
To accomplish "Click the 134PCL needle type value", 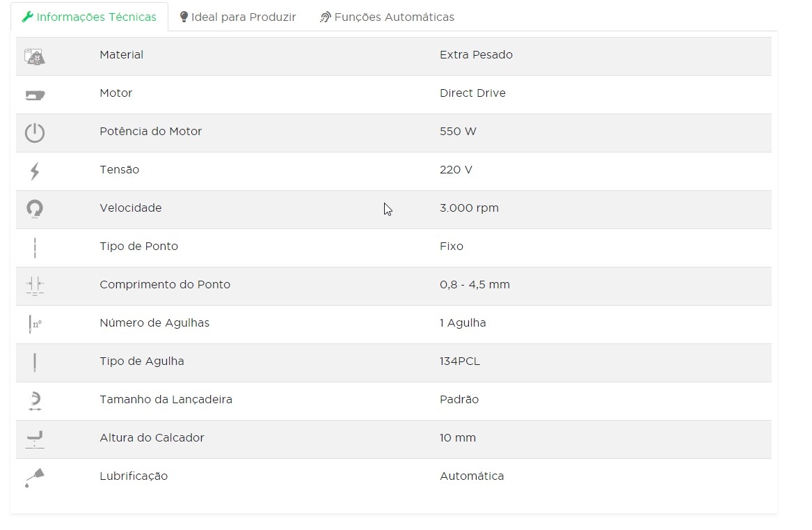I will click(x=460, y=361).
